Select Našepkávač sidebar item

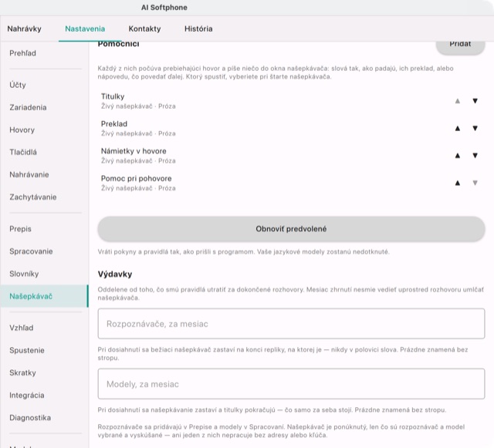tap(45, 296)
